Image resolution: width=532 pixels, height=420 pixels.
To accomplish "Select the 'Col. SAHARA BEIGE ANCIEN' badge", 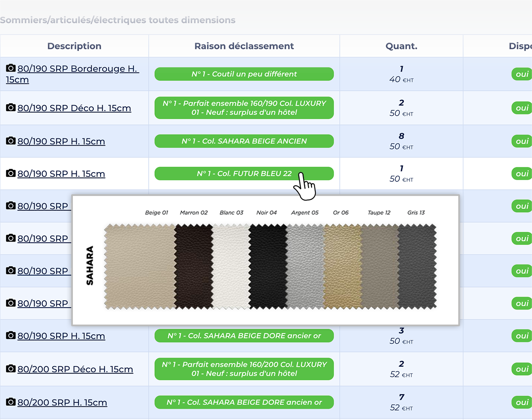I will pyautogui.click(x=244, y=141).
